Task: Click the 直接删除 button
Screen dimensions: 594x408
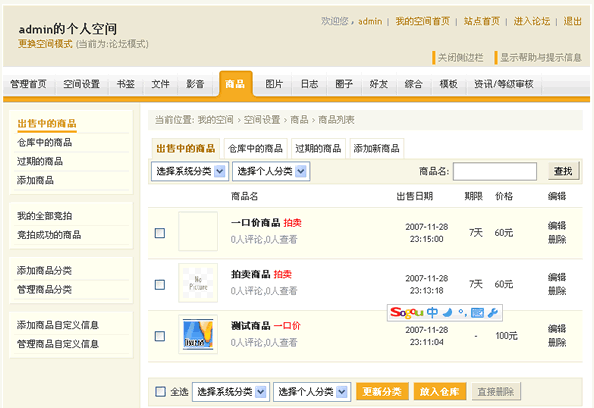Action: click(496, 391)
